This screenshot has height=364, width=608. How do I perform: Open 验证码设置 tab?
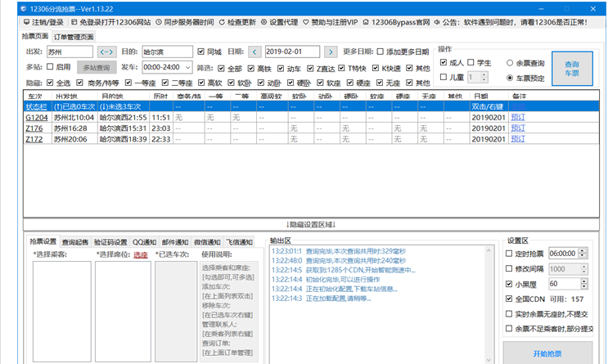tap(110, 242)
